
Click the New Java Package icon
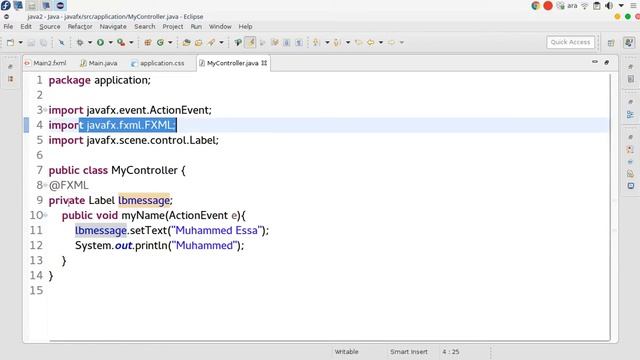click(x=148, y=42)
